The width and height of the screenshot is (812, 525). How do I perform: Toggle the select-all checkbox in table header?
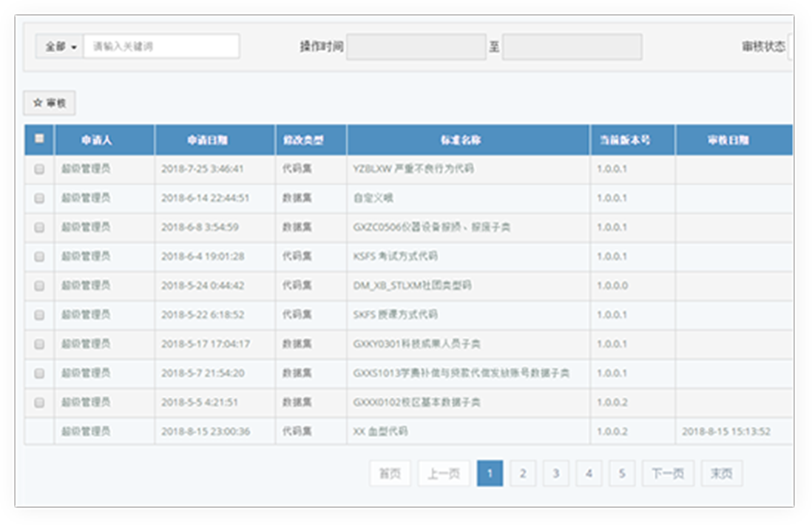(39, 138)
